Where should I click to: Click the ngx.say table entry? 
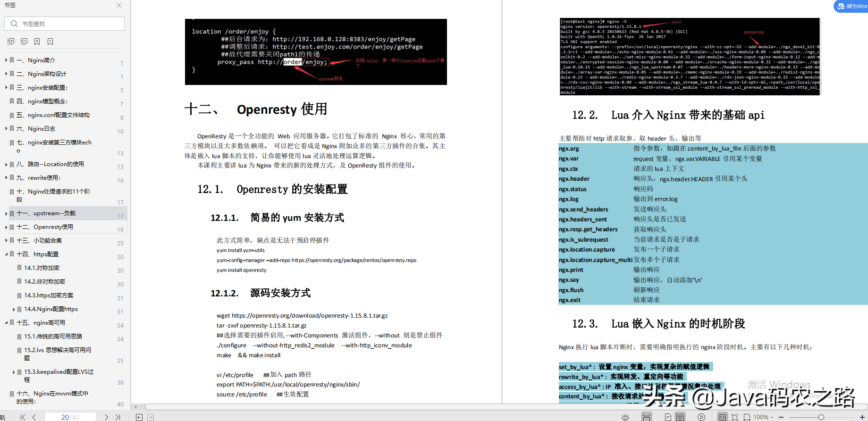pyautogui.click(x=569, y=280)
